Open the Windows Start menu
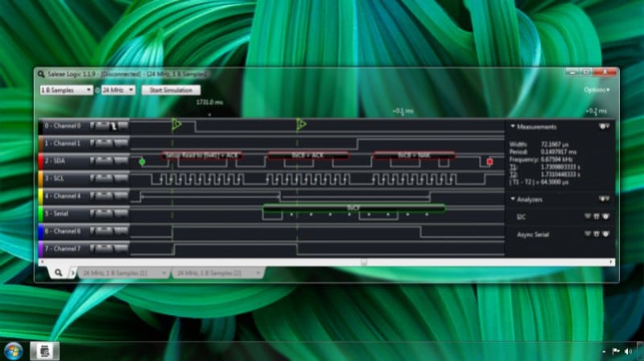This screenshot has height=361, width=644. pyautogui.click(x=13, y=351)
